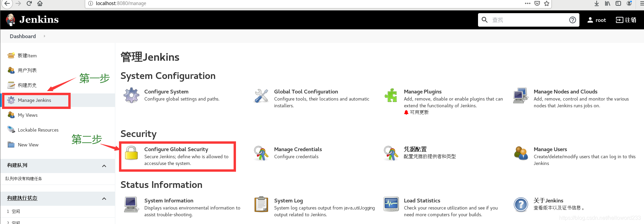Image resolution: width=644 pixels, height=224 pixels.
Task: Open Manage Users
Action: (x=550, y=149)
